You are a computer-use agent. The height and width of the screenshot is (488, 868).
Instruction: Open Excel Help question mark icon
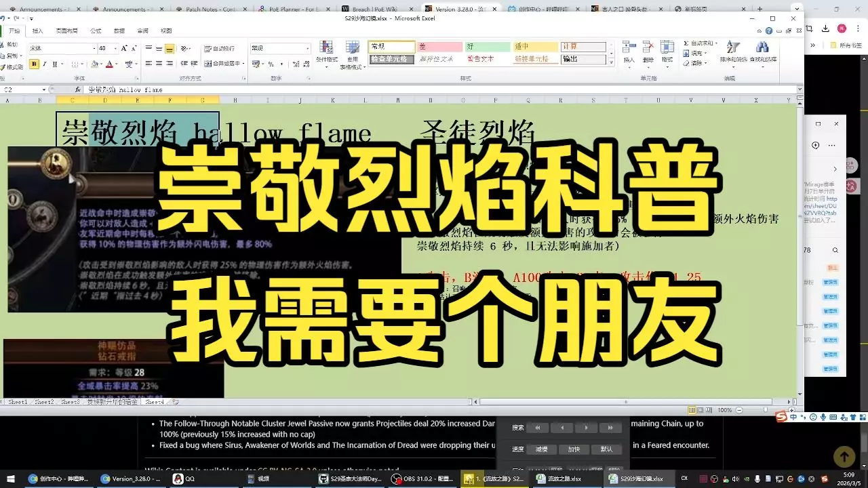pos(769,30)
